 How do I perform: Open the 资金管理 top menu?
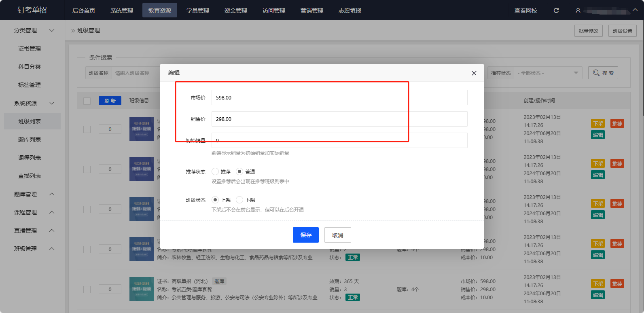coord(236,11)
